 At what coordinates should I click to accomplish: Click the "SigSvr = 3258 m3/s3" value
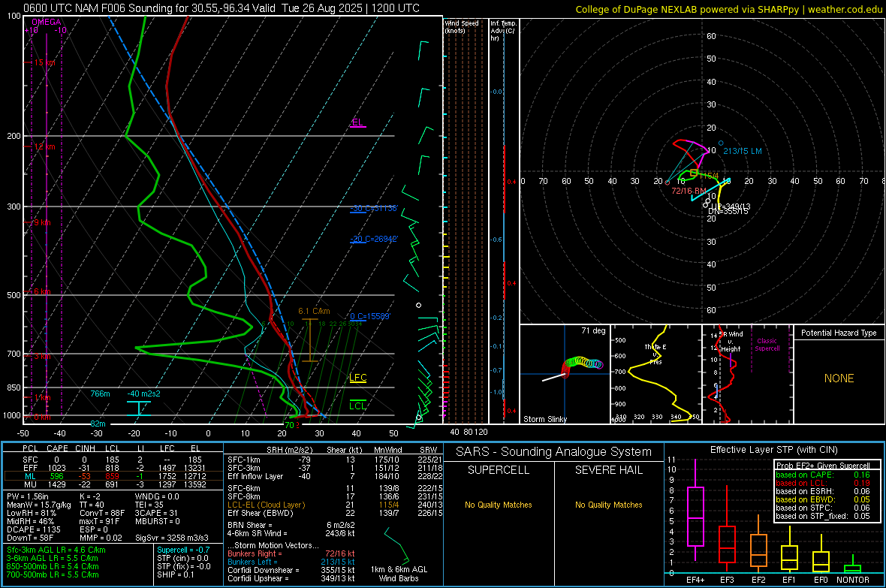click(x=172, y=538)
